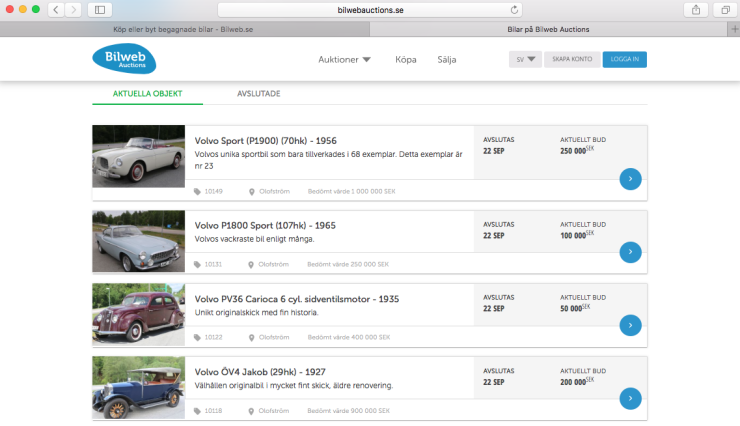
Task: Click the Bilweb Auctions logo
Action: pos(124,59)
